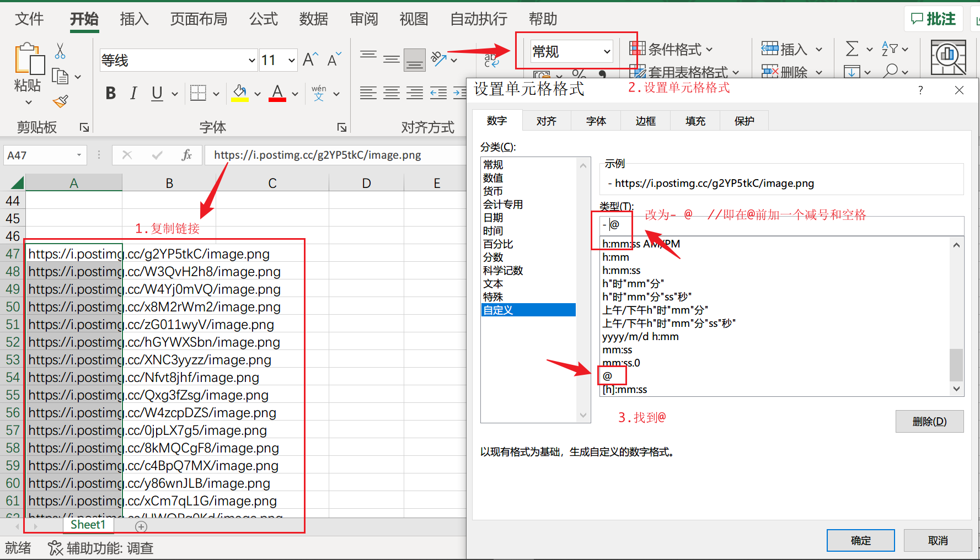Click the 类型 format code input

point(781,225)
